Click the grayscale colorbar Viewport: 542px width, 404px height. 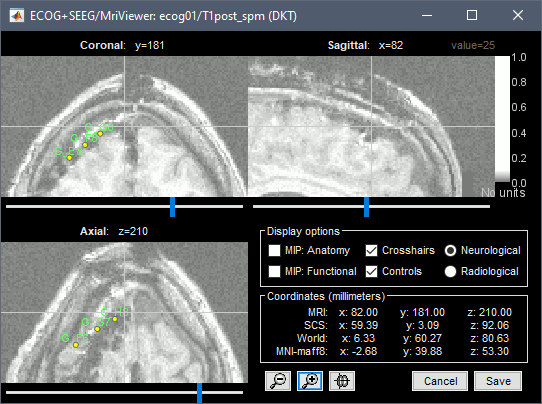coord(502,119)
